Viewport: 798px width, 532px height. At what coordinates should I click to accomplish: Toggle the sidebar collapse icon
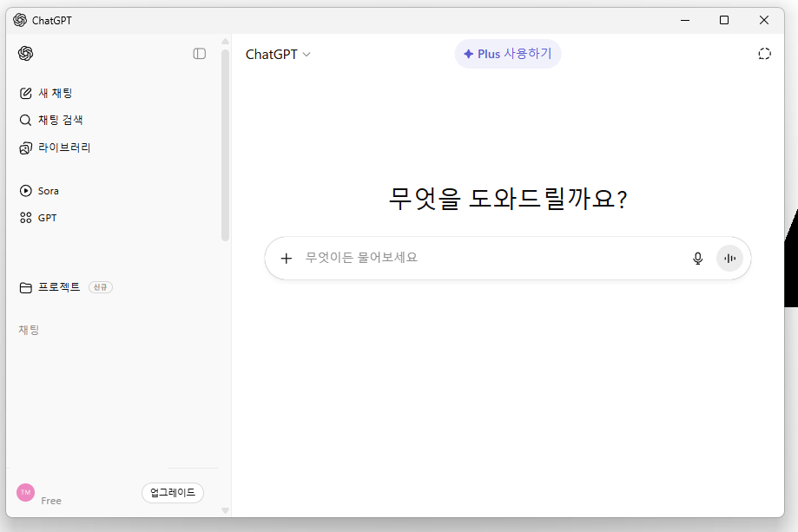coord(200,54)
